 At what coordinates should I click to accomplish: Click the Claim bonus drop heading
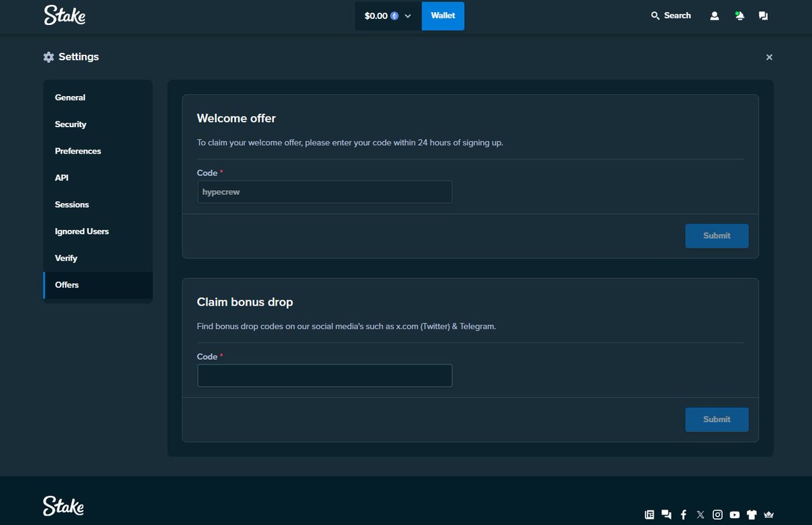tap(245, 302)
